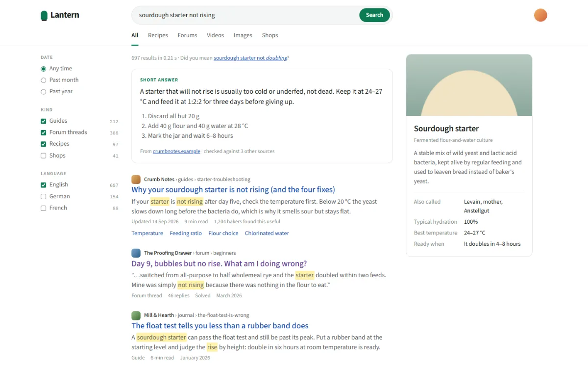Switch to the Shops tab

[270, 35]
